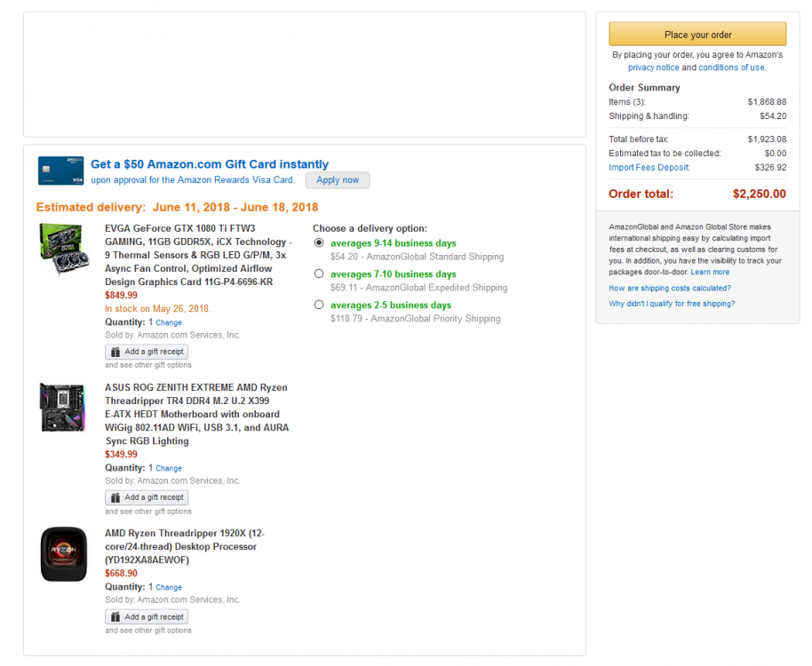The width and height of the screenshot is (812, 666).
Task: Open the conditions of use link
Action: [731, 67]
